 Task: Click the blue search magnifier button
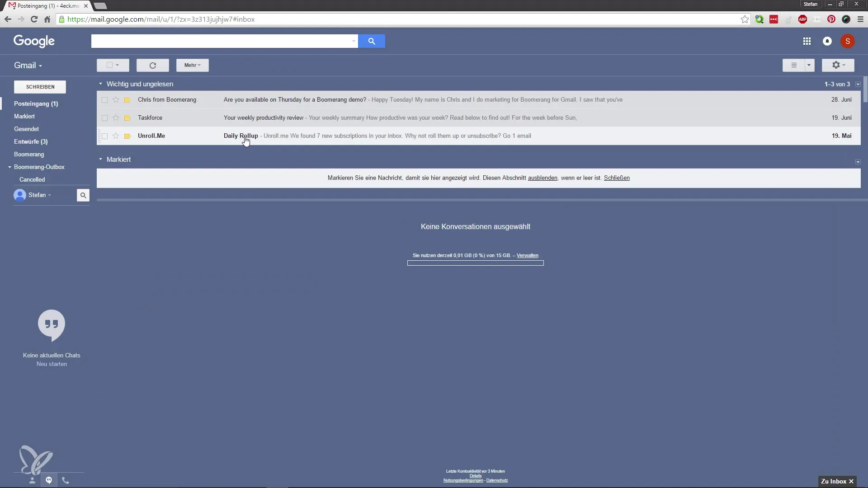(x=372, y=41)
